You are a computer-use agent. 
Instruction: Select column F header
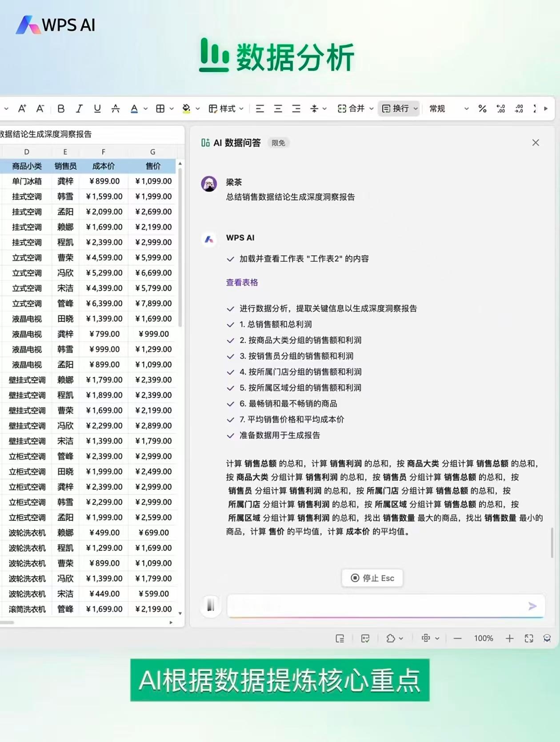[x=104, y=152]
